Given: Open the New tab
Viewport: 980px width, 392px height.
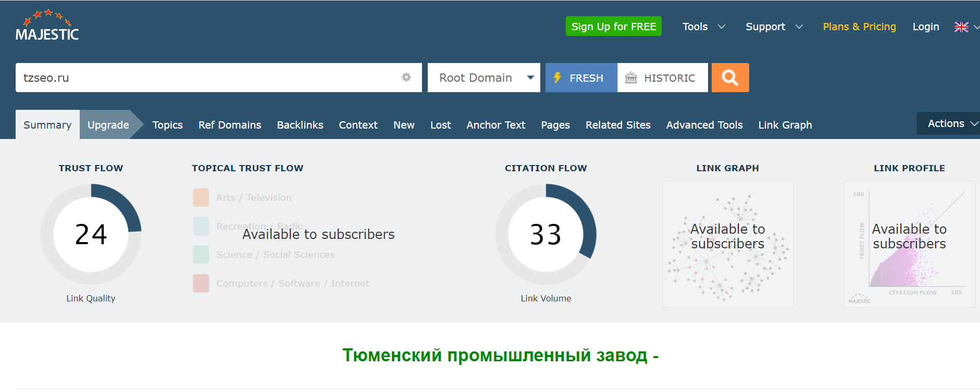Looking at the screenshot, I should point(404,125).
